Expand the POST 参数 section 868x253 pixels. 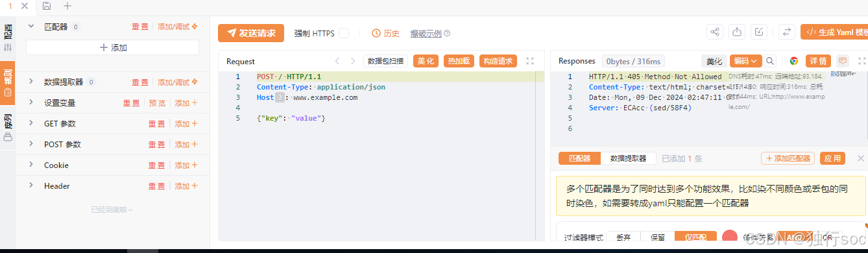pyautogui.click(x=30, y=144)
